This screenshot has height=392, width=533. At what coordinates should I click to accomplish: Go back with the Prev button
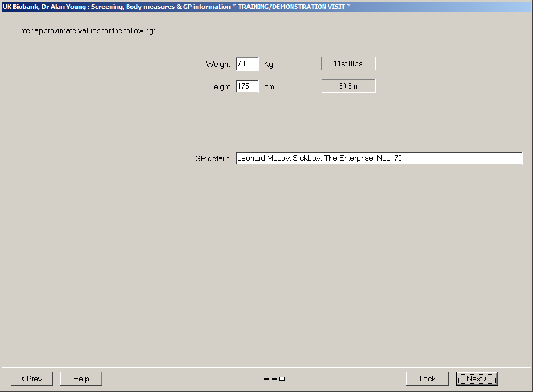point(31,379)
